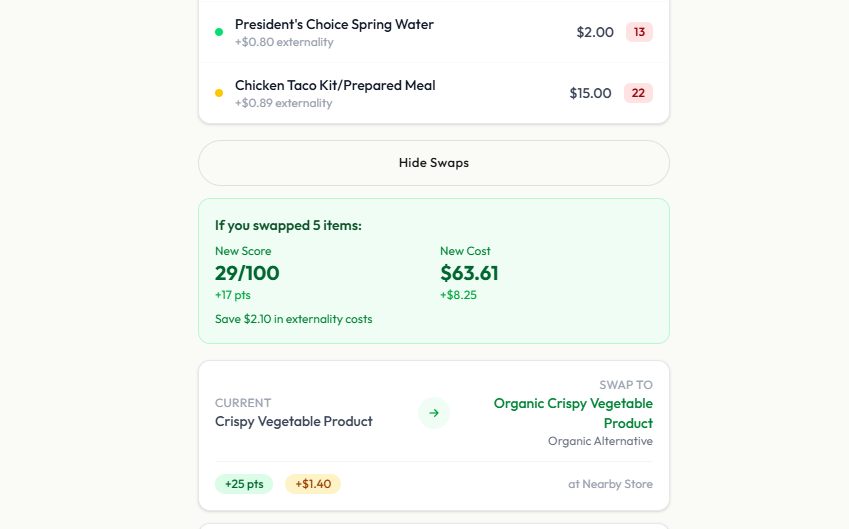Screen dimensions: 849x529
Task: Open Organic Crispy Vegetable Product swap
Action: pos(573,413)
